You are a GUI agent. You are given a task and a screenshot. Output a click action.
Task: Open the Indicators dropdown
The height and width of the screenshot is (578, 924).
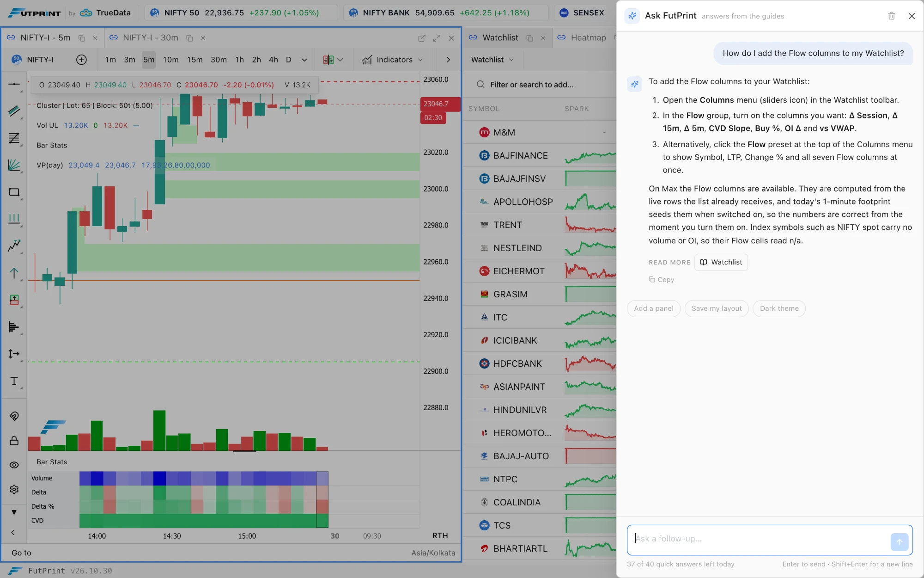[392, 60]
